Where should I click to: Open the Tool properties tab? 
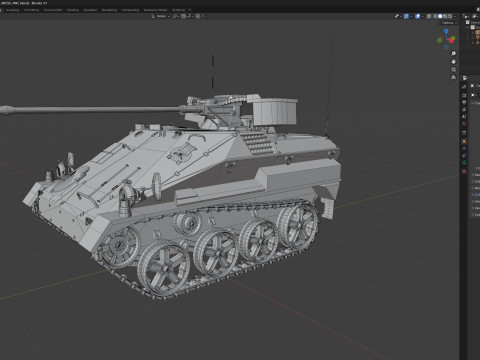point(464,87)
